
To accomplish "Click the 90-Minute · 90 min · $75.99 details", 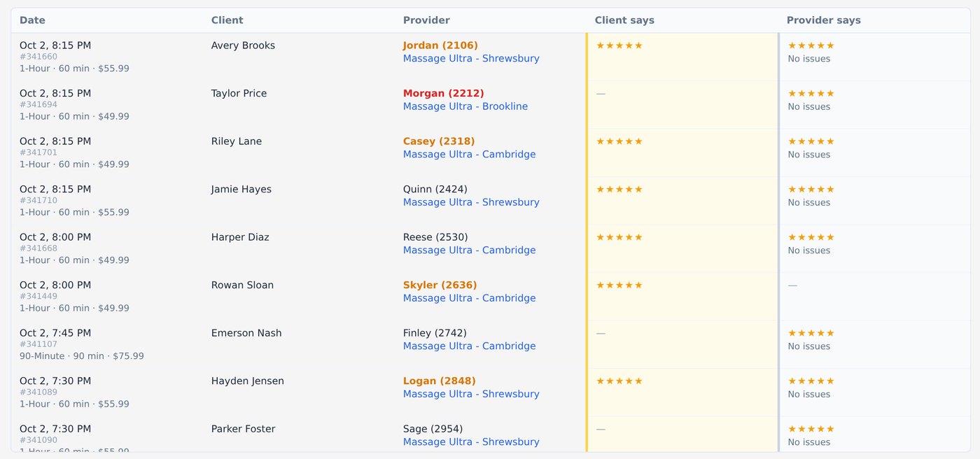I will [x=82, y=356].
